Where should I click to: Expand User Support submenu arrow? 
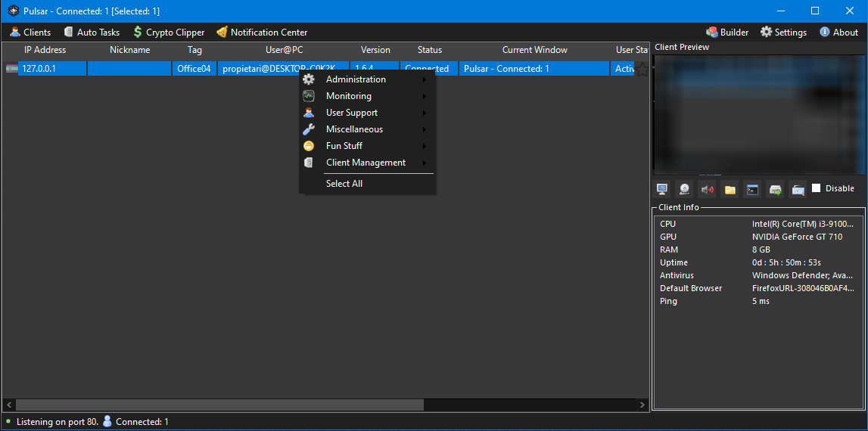click(424, 113)
